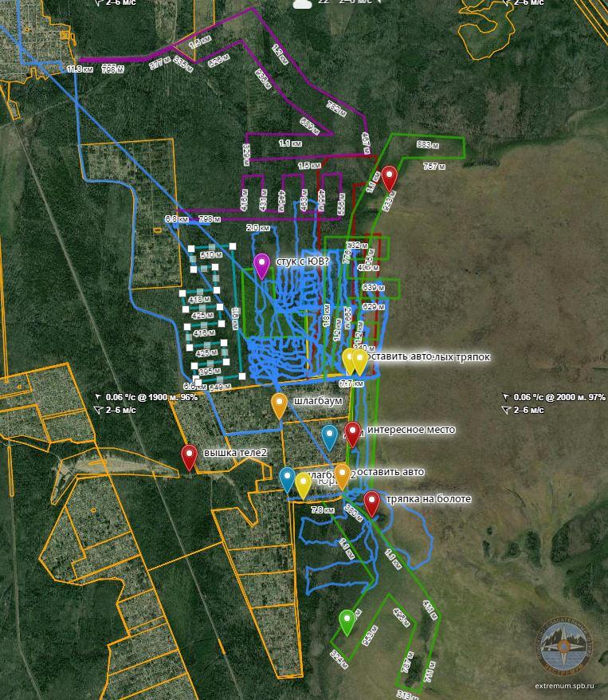608x700 pixels.
Task: Select the orange шлагбаум marker pin
Action: tap(279, 404)
